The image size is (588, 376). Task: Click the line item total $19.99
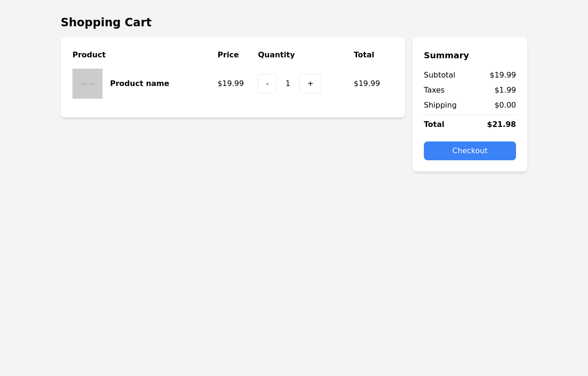pos(367,83)
